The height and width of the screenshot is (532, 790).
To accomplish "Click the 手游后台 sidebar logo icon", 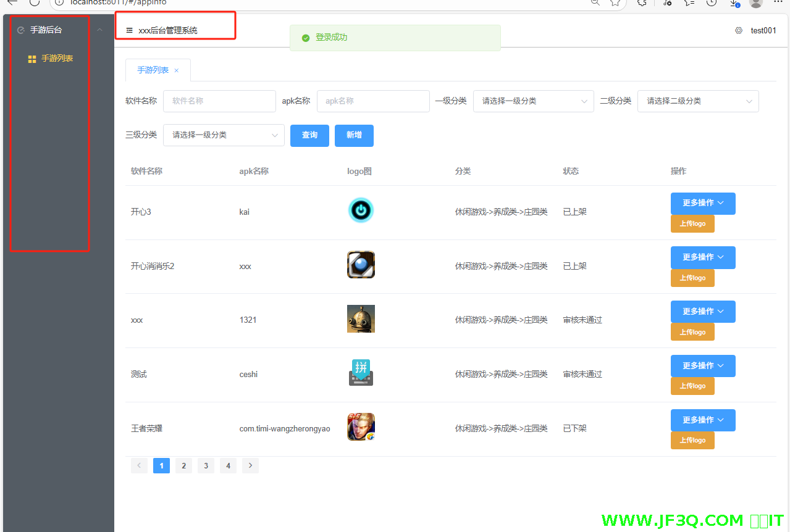I will (x=21, y=30).
